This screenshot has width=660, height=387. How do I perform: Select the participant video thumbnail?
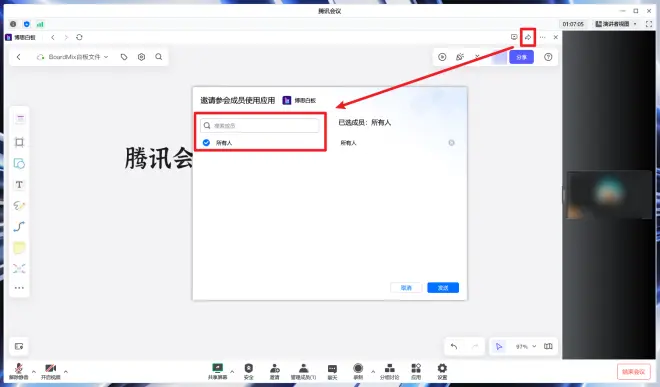point(609,195)
